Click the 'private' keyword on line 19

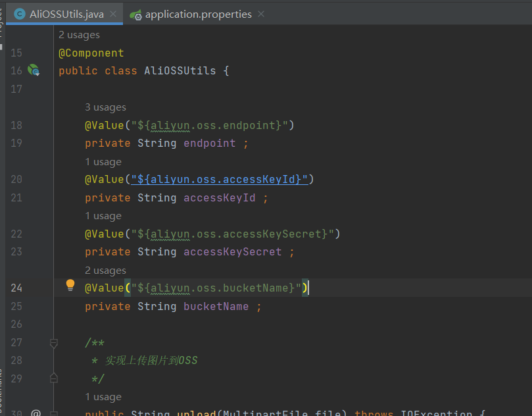tap(108, 143)
